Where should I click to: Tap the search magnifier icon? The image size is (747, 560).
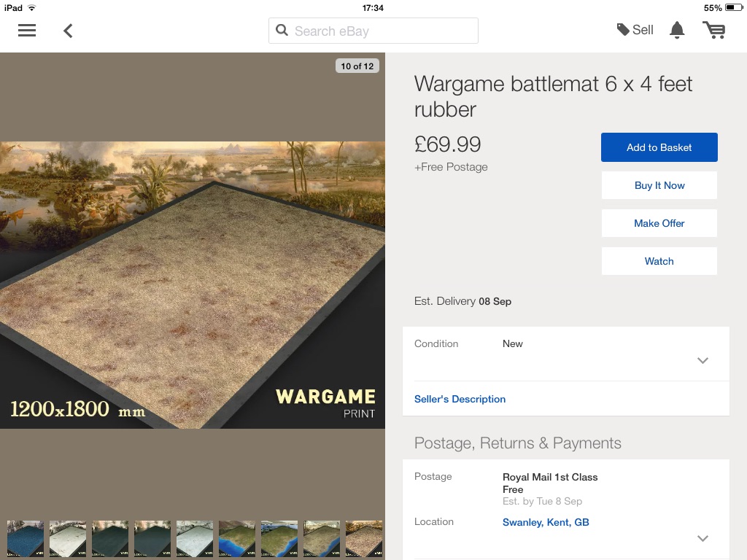(282, 31)
